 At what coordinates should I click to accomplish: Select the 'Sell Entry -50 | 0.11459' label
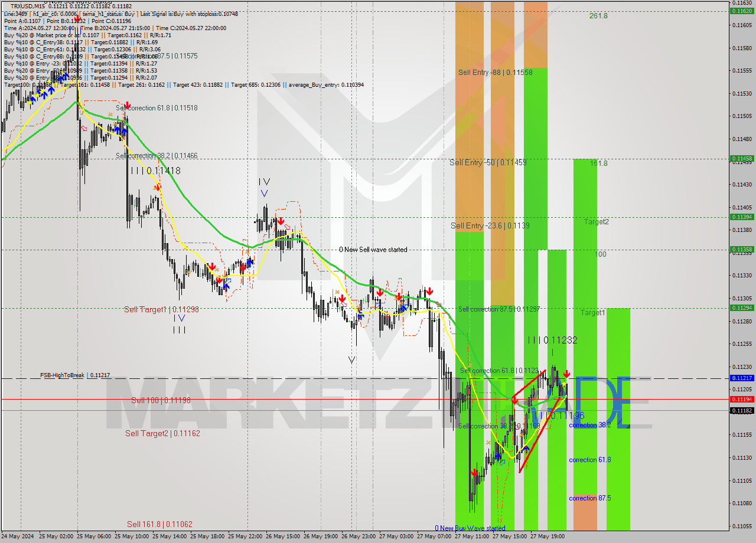click(488, 162)
